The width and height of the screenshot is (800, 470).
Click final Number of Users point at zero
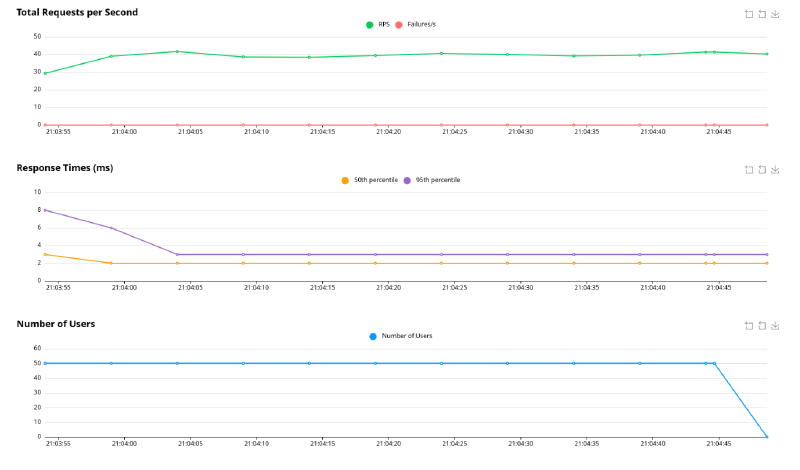click(767, 436)
